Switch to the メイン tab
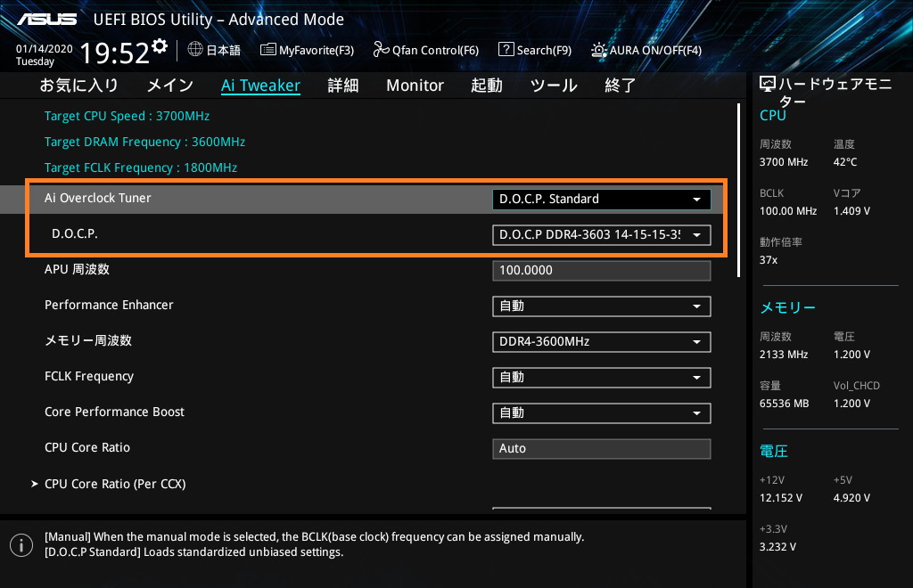Viewport: 913px width, 588px height. (169, 86)
